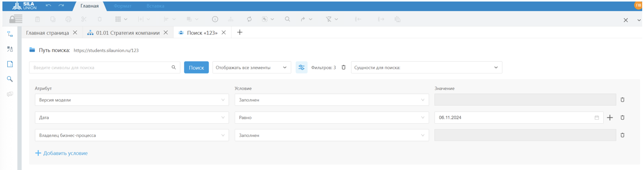Open the Равно condition dropdown

coord(331,118)
